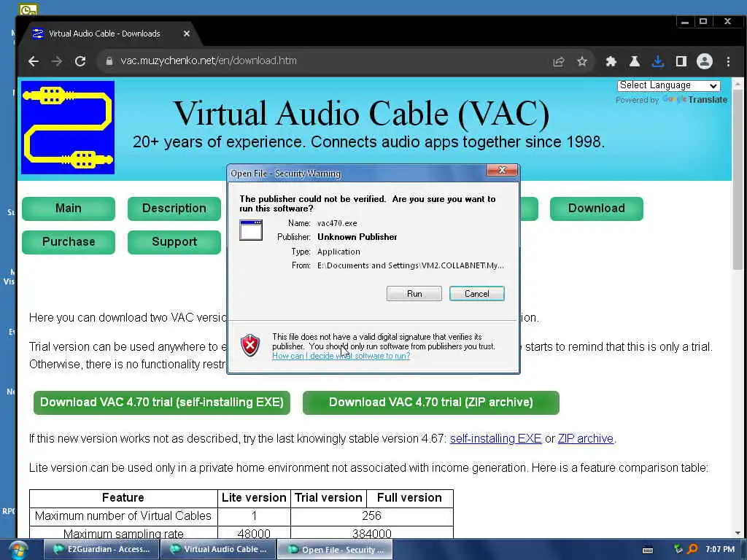Click the 'Lite version' table header

tap(254, 498)
